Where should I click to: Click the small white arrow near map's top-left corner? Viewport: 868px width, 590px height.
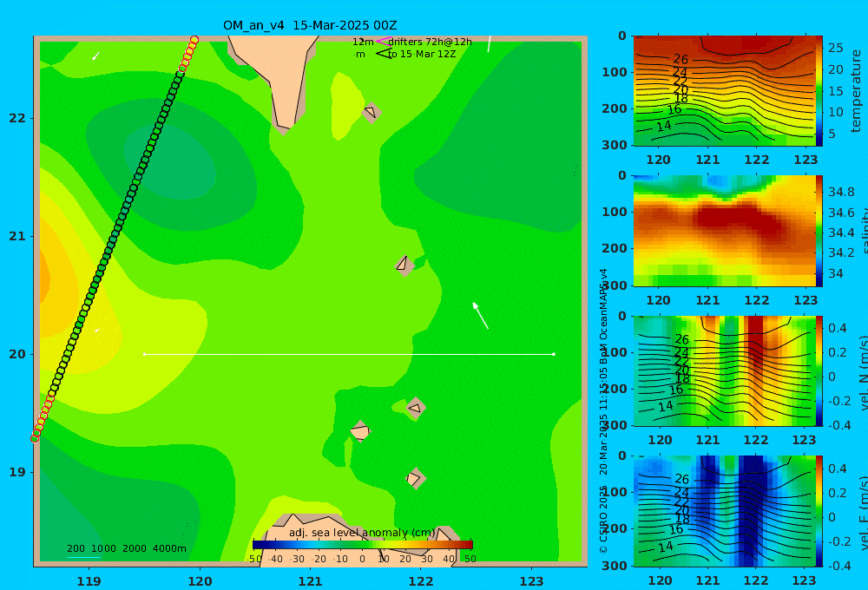95,56
